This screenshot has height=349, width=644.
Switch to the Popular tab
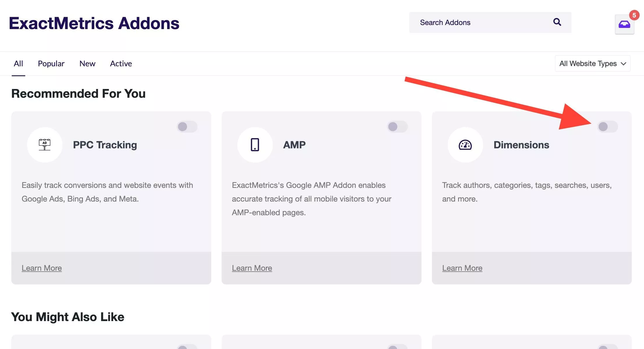tap(51, 63)
